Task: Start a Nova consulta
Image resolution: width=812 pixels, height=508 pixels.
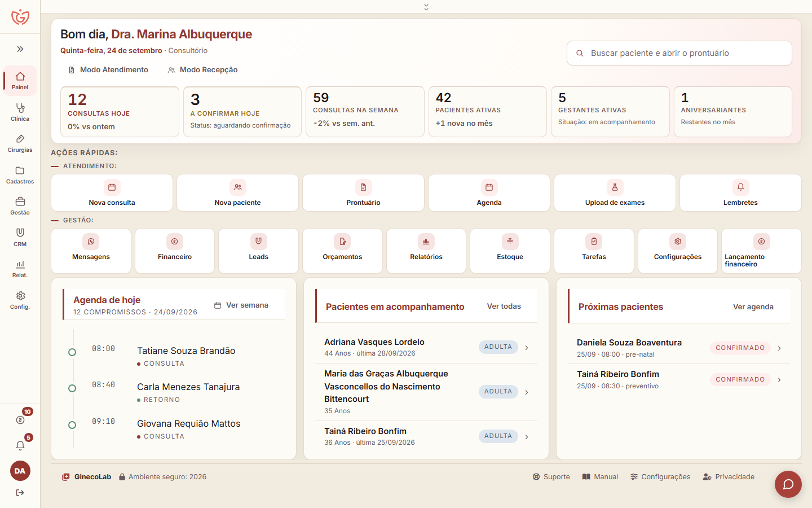Action: (112, 193)
